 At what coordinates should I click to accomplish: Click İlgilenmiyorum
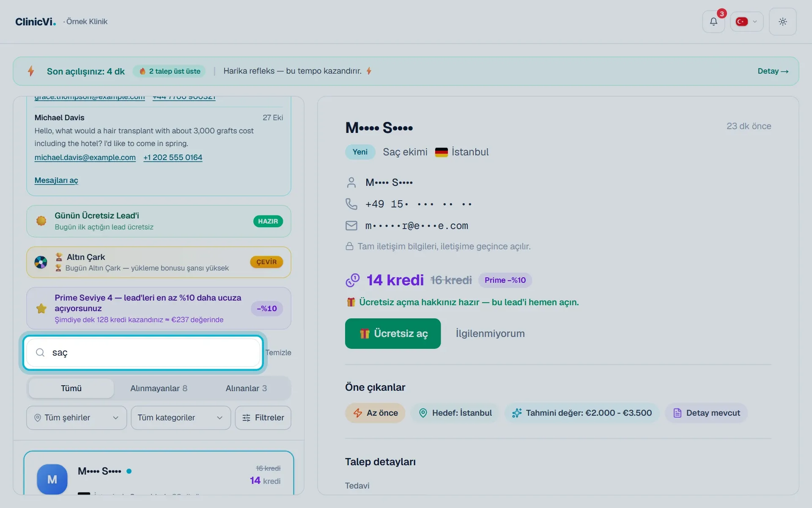490,334
